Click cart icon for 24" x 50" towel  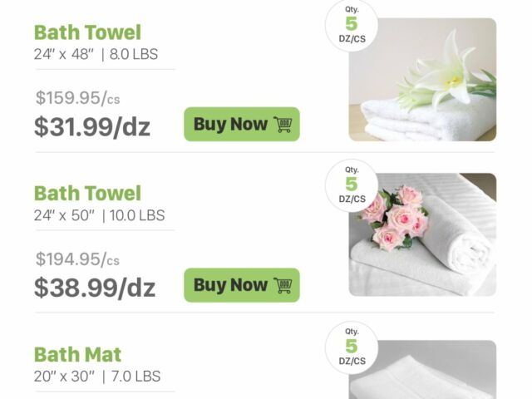[x=283, y=285]
